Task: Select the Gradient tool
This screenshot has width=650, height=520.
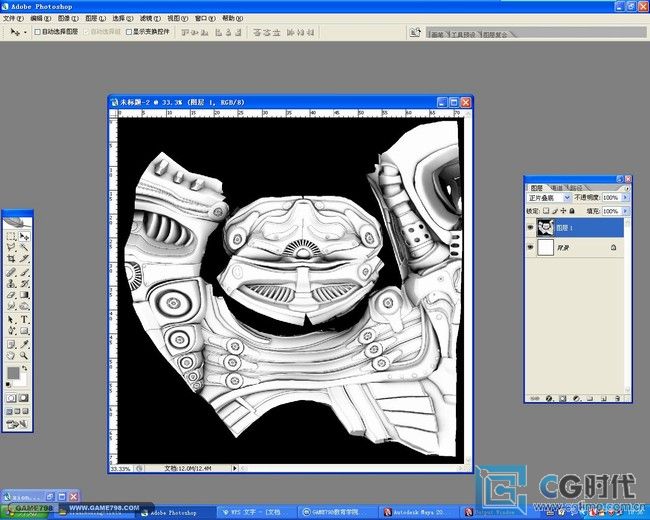Action: click(24, 294)
